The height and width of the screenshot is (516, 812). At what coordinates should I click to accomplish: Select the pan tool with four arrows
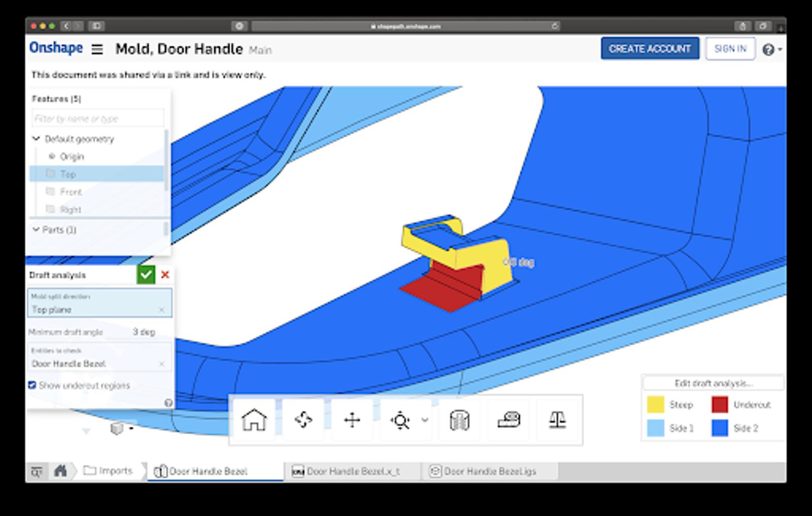352,420
